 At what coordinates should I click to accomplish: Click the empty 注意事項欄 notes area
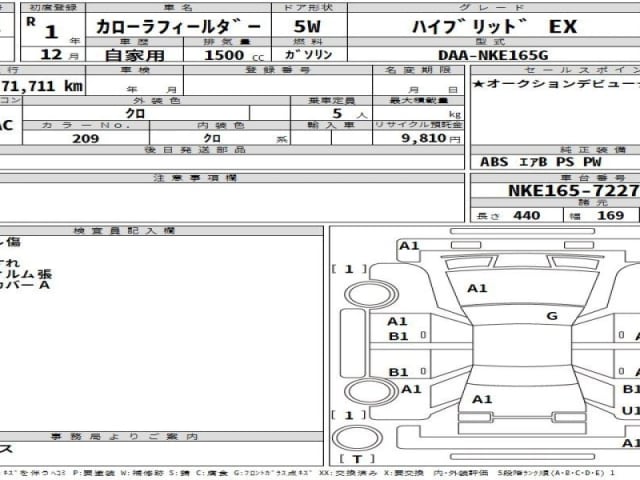click(x=231, y=202)
